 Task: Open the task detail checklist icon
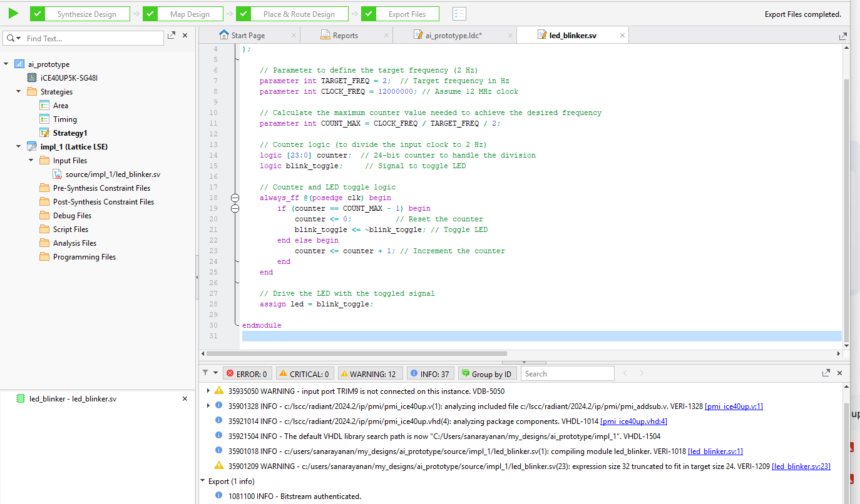459,14
